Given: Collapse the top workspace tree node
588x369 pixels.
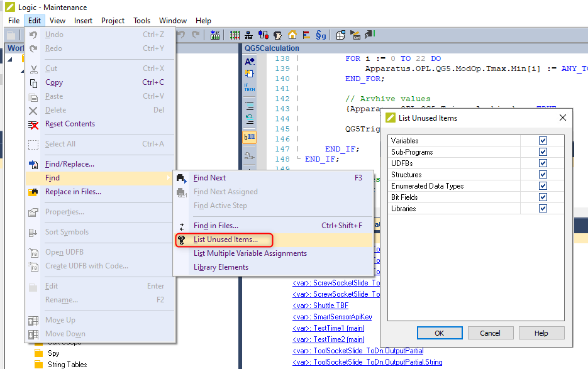Looking at the screenshot, I should coord(11,60).
